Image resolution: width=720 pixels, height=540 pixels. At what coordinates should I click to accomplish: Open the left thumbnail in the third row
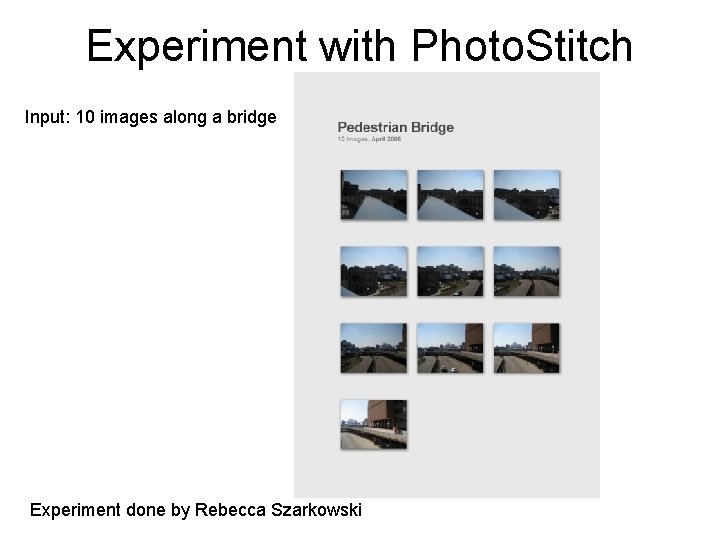(x=374, y=348)
